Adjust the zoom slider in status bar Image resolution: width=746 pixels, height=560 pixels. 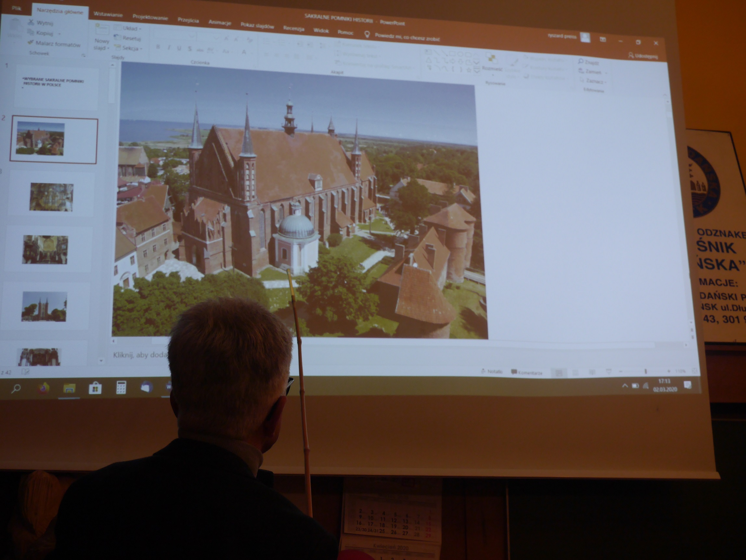646,371
